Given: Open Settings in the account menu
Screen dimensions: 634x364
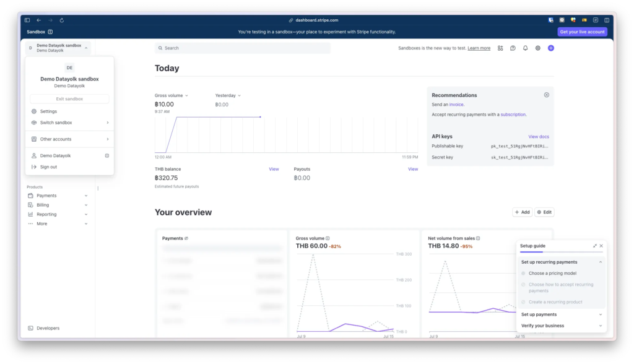Looking at the screenshot, I should (x=69, y=111).
